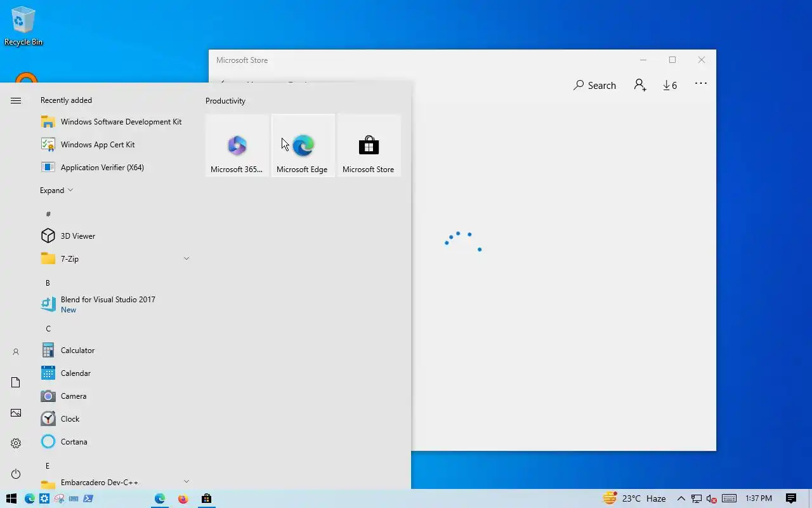Open the Snipping Tool taskbar icon
Viewport: 812px width, 508px height.
[x=59, y=498]
